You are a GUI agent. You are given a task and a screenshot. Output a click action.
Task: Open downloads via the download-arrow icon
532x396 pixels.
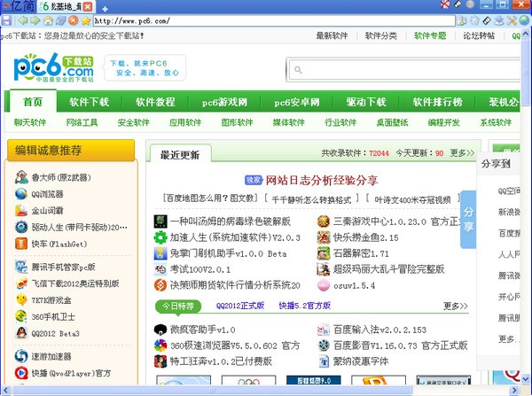tap(499, 20)
